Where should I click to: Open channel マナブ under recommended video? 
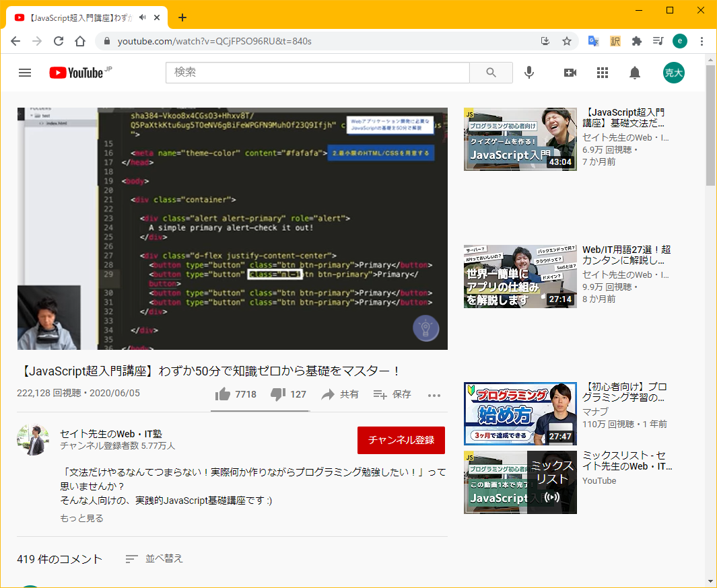[595, 412]
